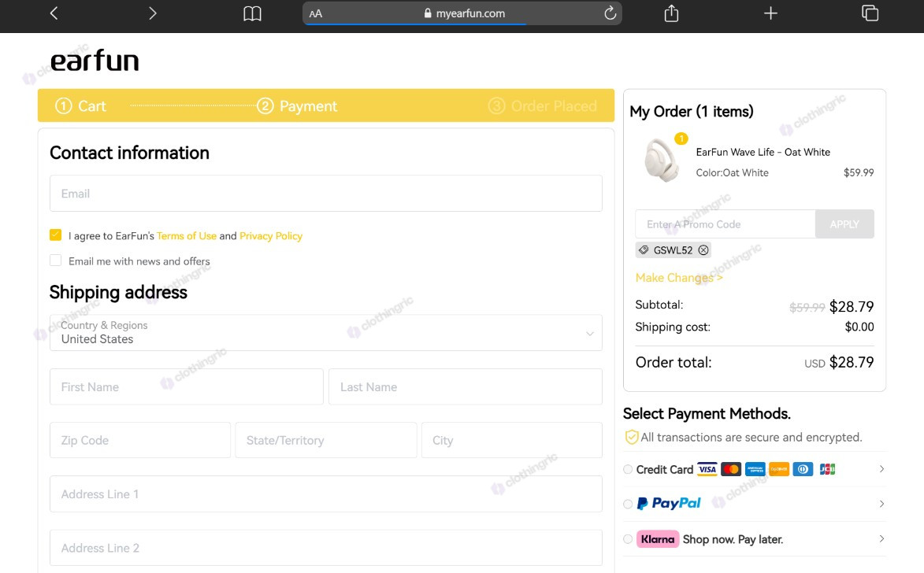Click the PayPal logo
The image size is (924, 573).
[669, 504]
